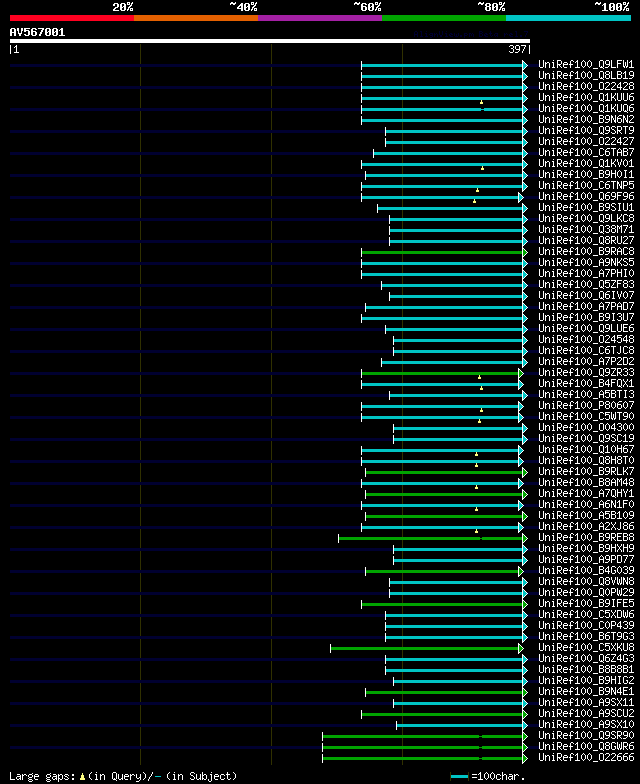640x784 pixels.
Task: Select the UniRef100_B9SIU1 label
Action: click(x=586, y=208)
